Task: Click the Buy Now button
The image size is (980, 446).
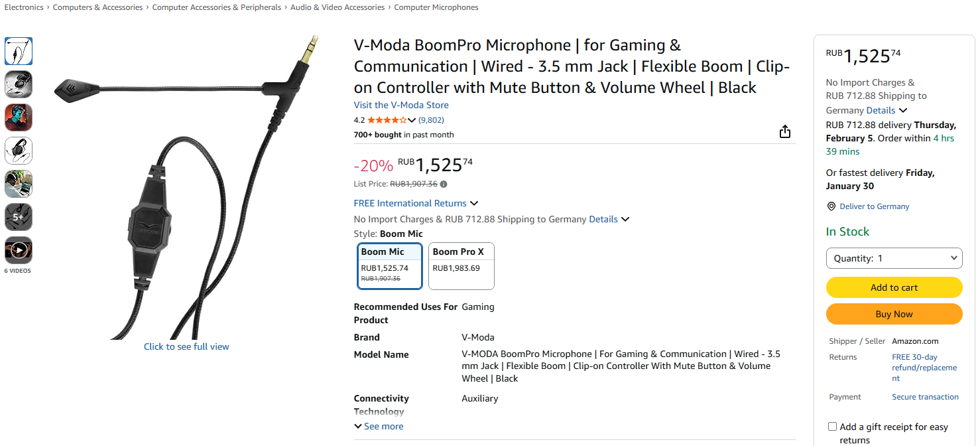Action: 894,314
